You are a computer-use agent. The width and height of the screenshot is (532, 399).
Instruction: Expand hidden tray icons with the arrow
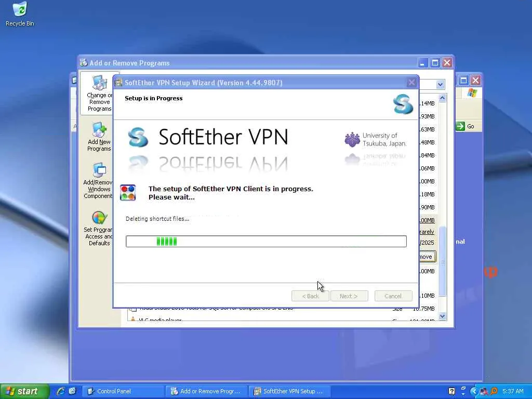(474, 391)
